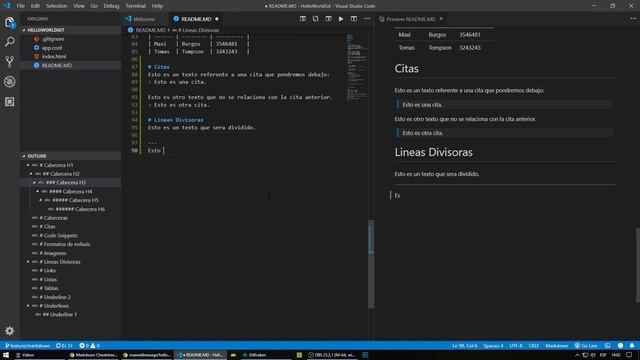Click the git branch feature/markdown indicator
Image resolution: width=640 pixels, height=360 pixels.
pos(27,346)
